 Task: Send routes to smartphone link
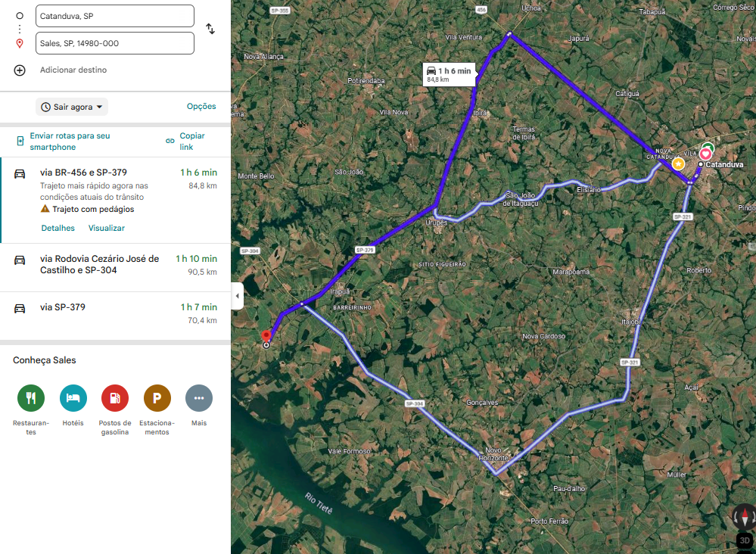pyautogui.click(x=70, y=142)
